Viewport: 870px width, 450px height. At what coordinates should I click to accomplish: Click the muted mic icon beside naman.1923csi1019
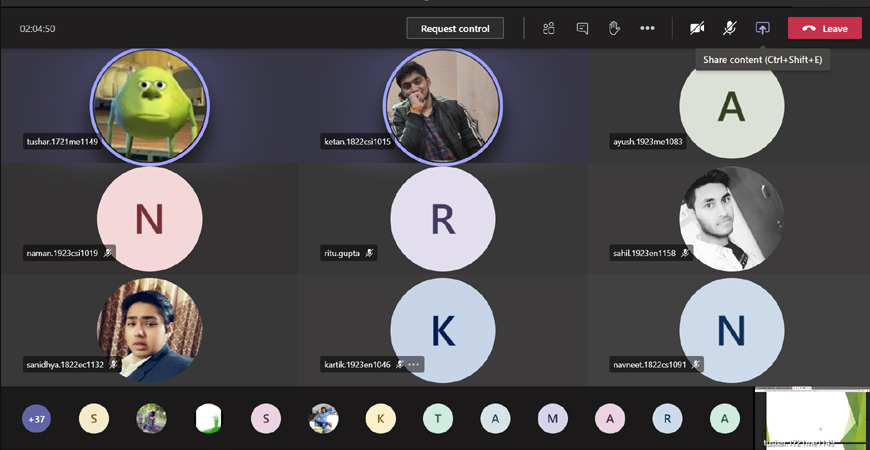pos(108,253)
